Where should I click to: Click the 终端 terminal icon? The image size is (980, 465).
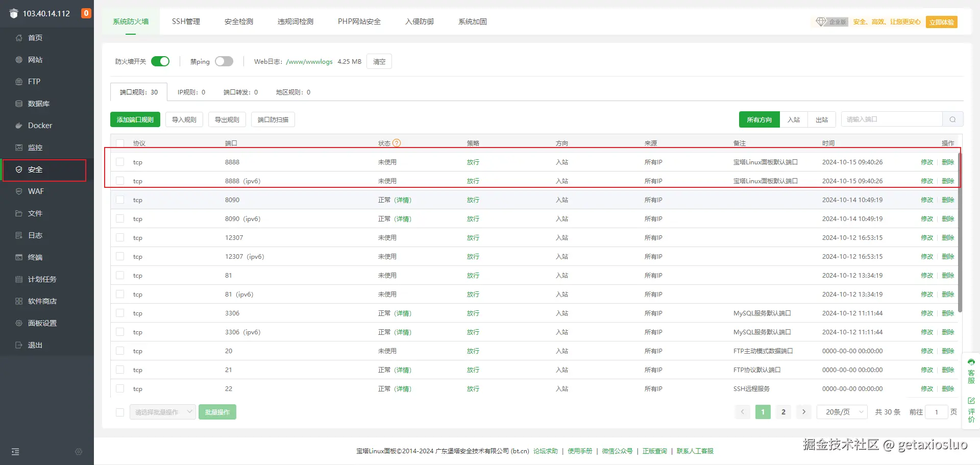point(19,257)
